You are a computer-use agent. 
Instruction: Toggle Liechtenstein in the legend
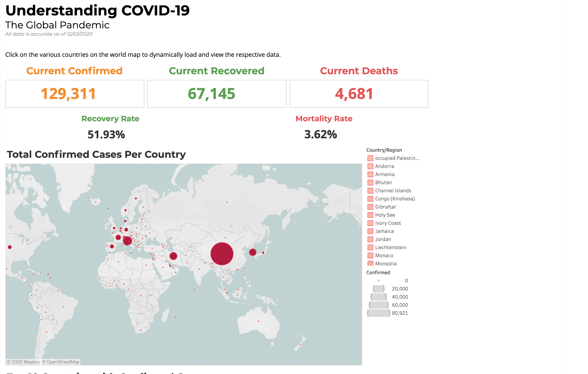coord(370,247)
